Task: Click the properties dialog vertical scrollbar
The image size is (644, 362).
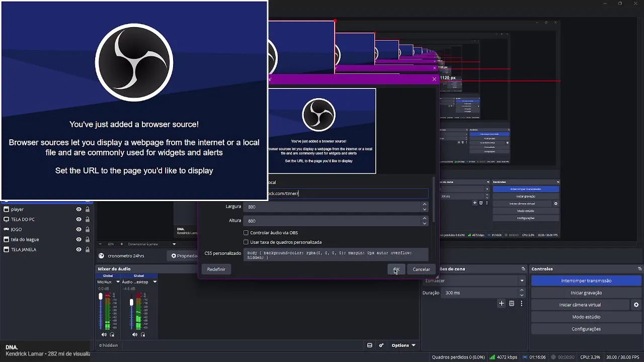Action: tap(433, 200)
